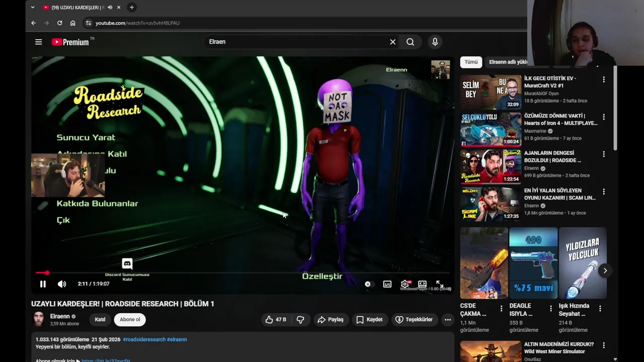Open options for Işık Hızında Seyahat short
The image size is (644, 362).
(x=600, y=308)
